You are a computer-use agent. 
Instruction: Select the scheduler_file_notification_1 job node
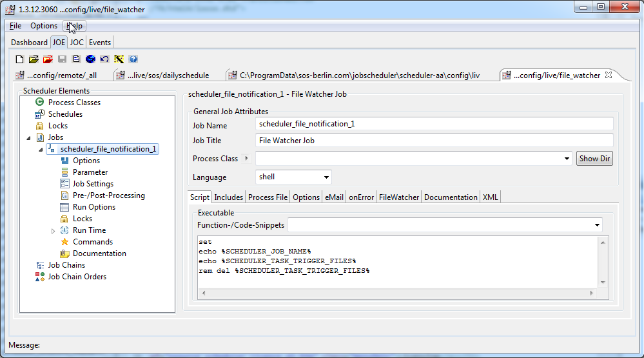pyautogui.click(x=108, y=149)
